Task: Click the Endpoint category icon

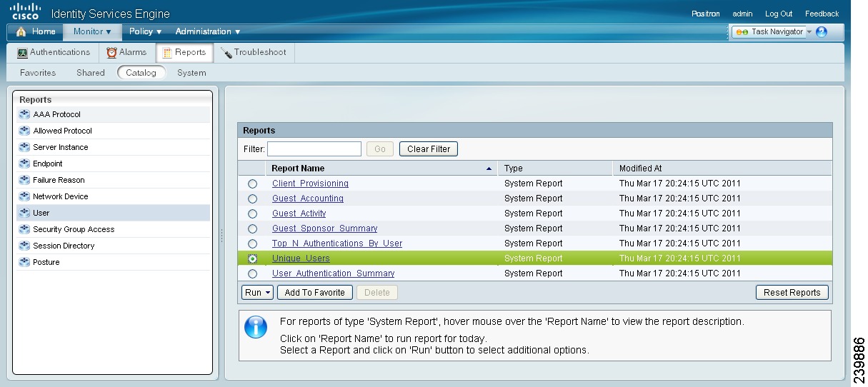Action: point(24,164)
